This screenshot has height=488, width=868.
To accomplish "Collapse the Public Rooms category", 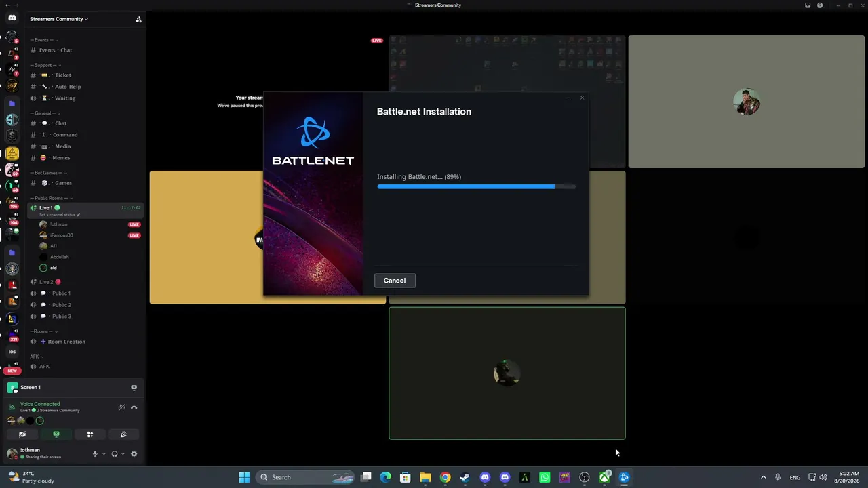I will (x=51, y=198).
